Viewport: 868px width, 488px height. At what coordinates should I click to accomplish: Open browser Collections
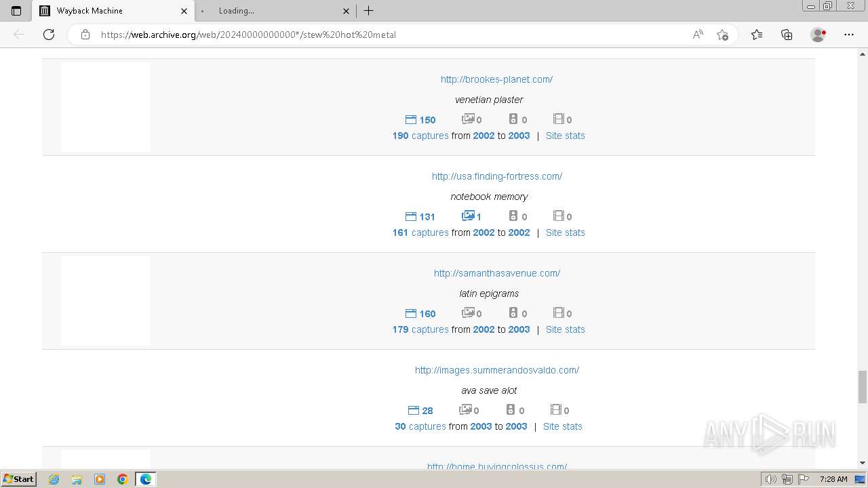coord(787,35)
